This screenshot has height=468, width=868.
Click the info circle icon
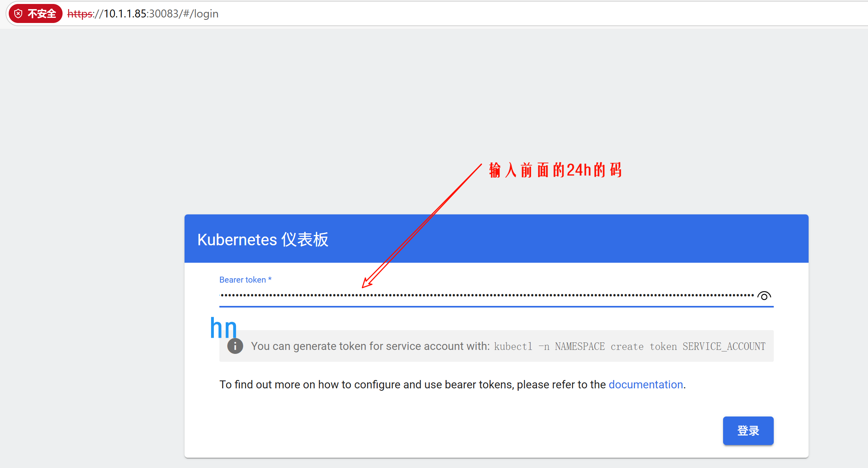pyautogui.click(x=235, y=346)
